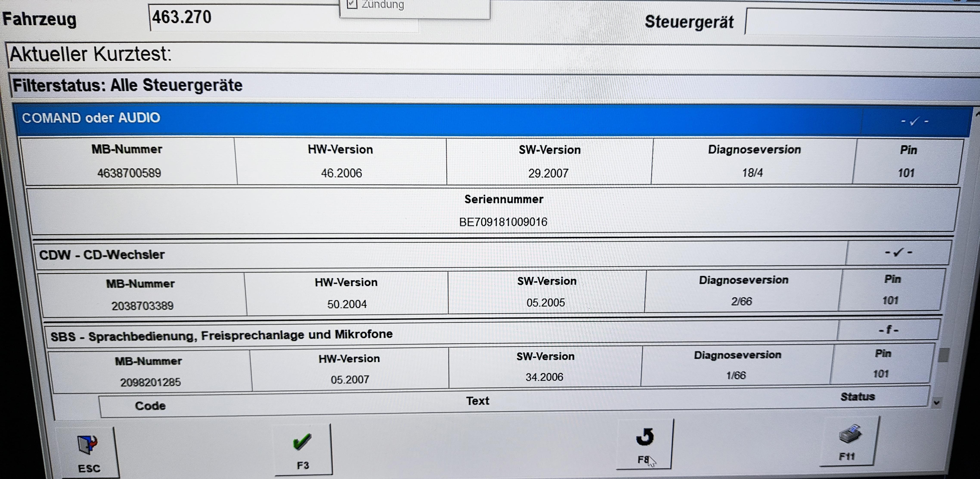Click the Status column header

858,396
